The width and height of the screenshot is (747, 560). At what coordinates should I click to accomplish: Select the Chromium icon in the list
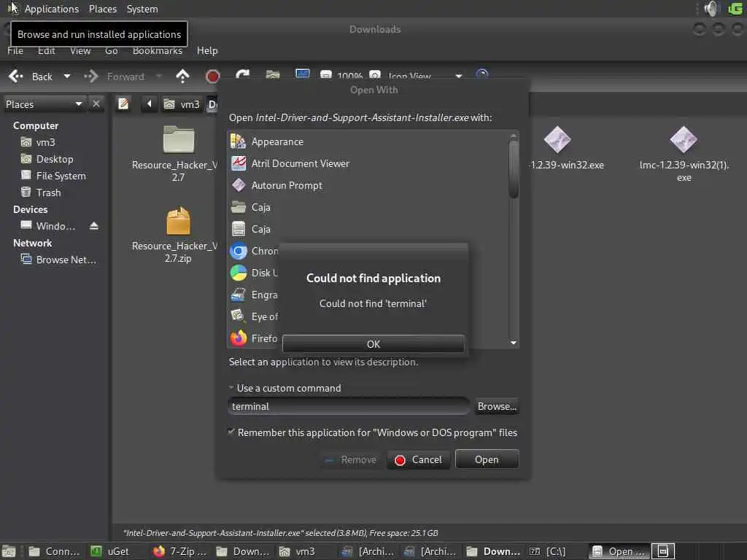tap(239, 251)
